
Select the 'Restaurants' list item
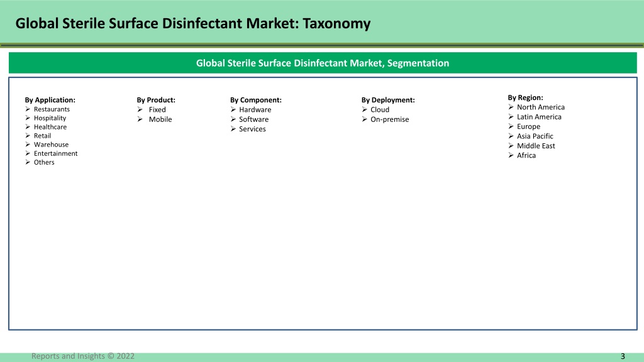[52, 109]
